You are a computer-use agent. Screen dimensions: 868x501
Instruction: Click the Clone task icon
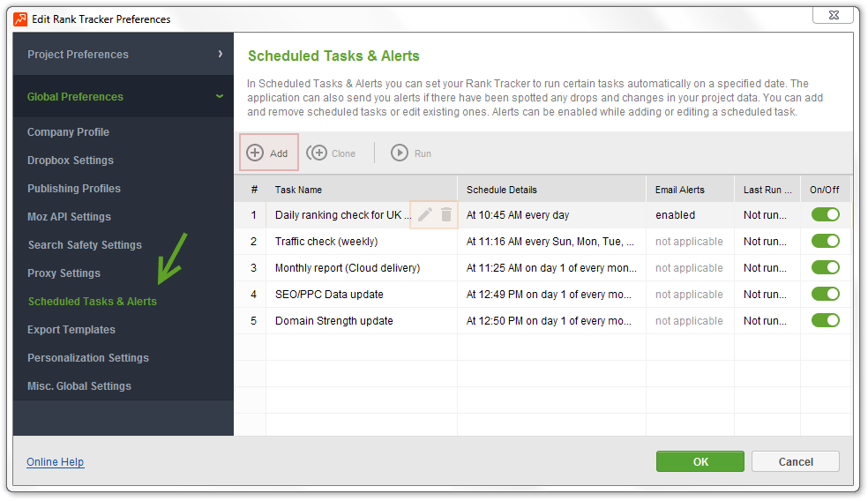[317, 153]
